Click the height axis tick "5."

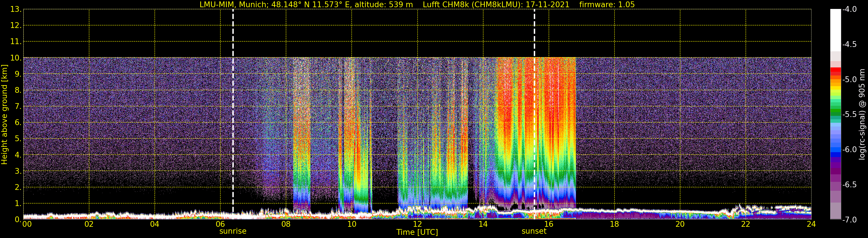pos(18,139)
